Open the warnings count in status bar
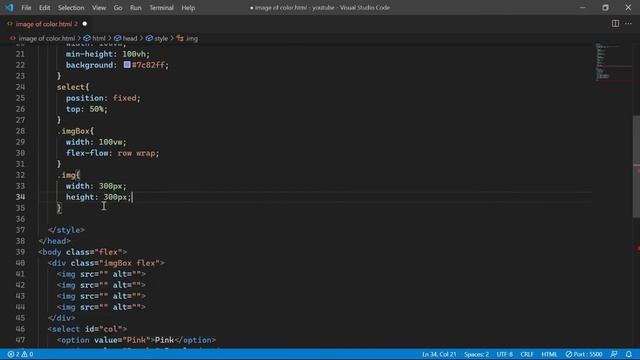 point(27,354)
